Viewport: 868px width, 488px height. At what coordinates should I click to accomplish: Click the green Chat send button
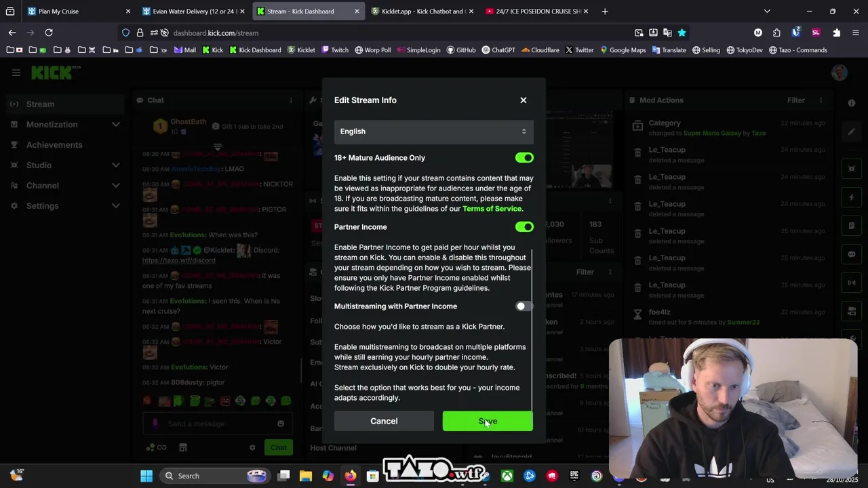pos(278,447)
